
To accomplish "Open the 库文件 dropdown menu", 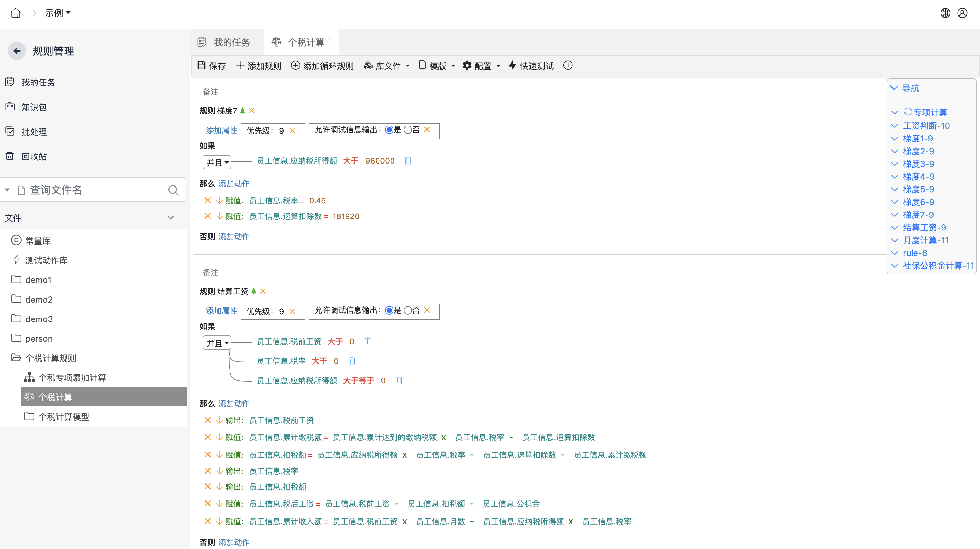I will pyautogui.click(x=387, y=66).
